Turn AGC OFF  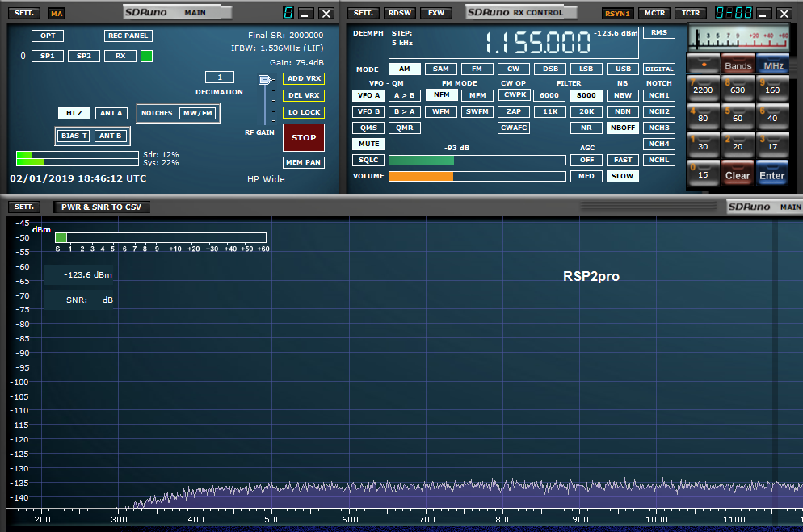pyautogui.click(x=586, y=160)
